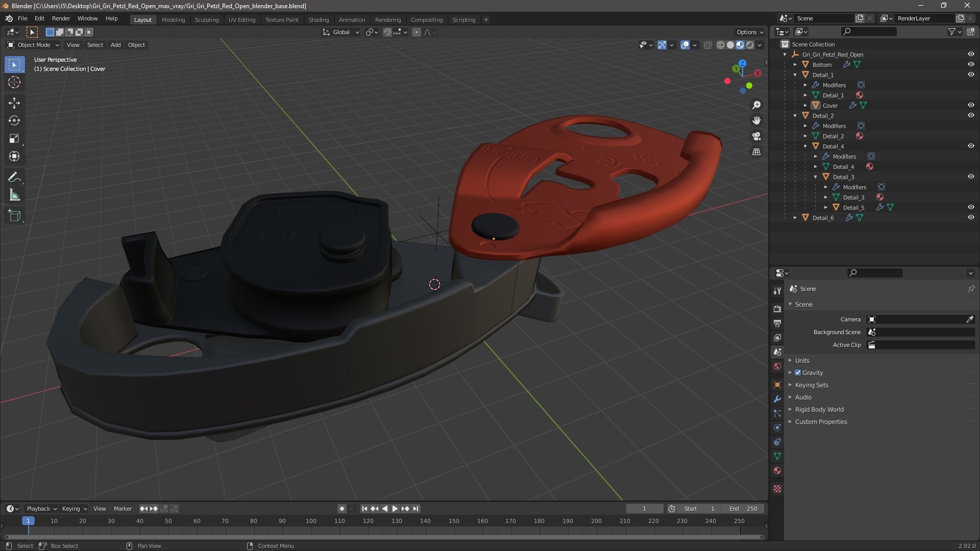The height and width of the screenshot is (551, 980).
Task: Toggle camera view icon in viewport
Action: 756,136
